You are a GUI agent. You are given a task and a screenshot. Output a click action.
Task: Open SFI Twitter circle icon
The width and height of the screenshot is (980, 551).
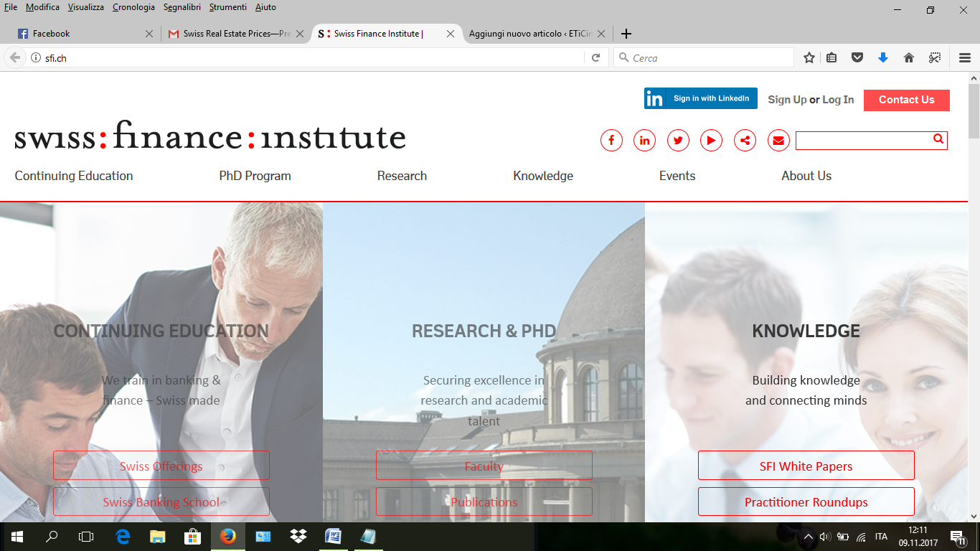(678, 141)
